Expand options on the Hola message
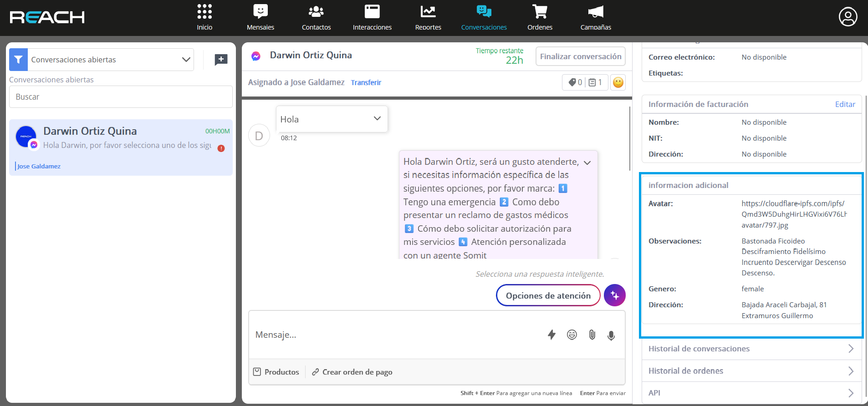 (x=377, y=118)
